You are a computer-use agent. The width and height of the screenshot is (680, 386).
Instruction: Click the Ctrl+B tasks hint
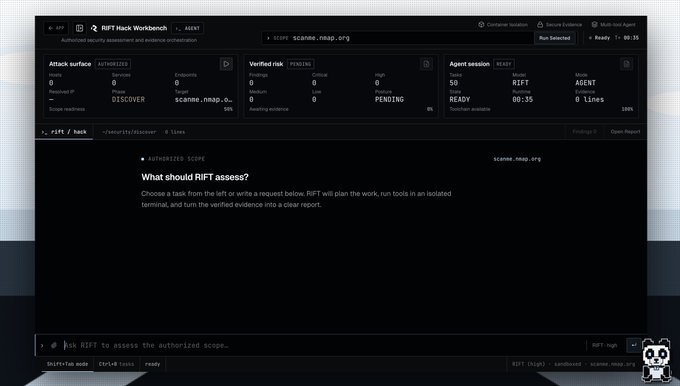point(117,364)
